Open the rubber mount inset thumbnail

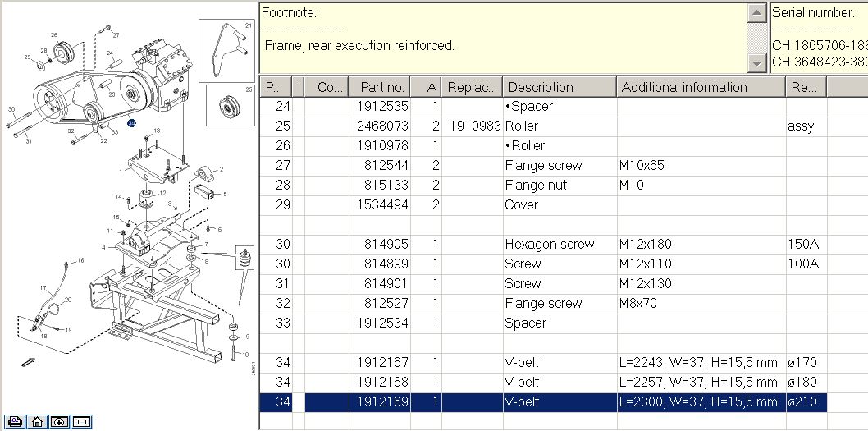click(x=244, y=258)
